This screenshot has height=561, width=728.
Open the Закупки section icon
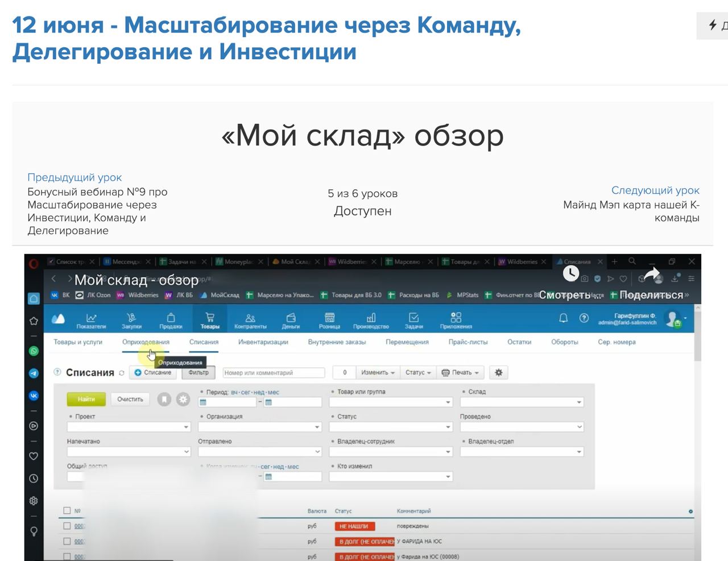[x=131, y=321]
